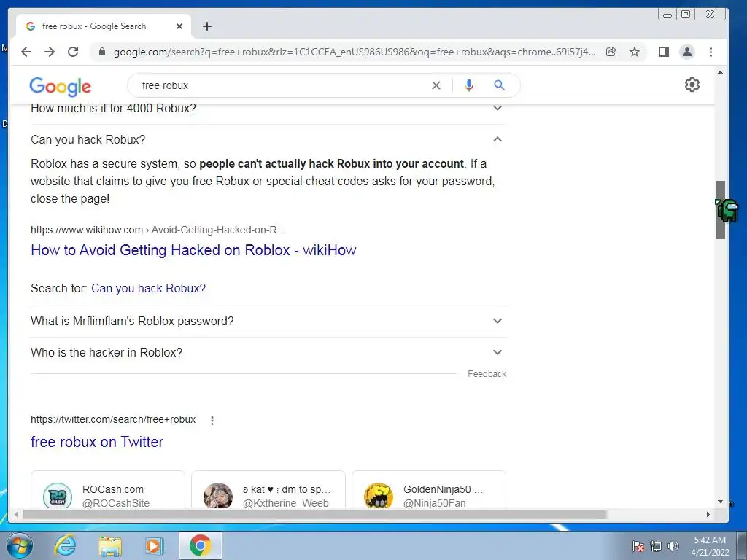The image size is (747, 560).
Task: Open Windows Explorer from taskbar
Action: (110, 545)
